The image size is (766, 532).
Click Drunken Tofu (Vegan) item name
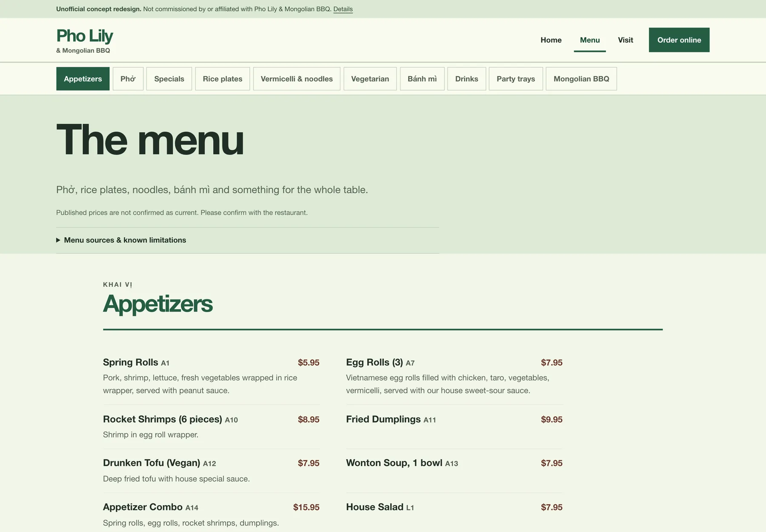[151, 463]
